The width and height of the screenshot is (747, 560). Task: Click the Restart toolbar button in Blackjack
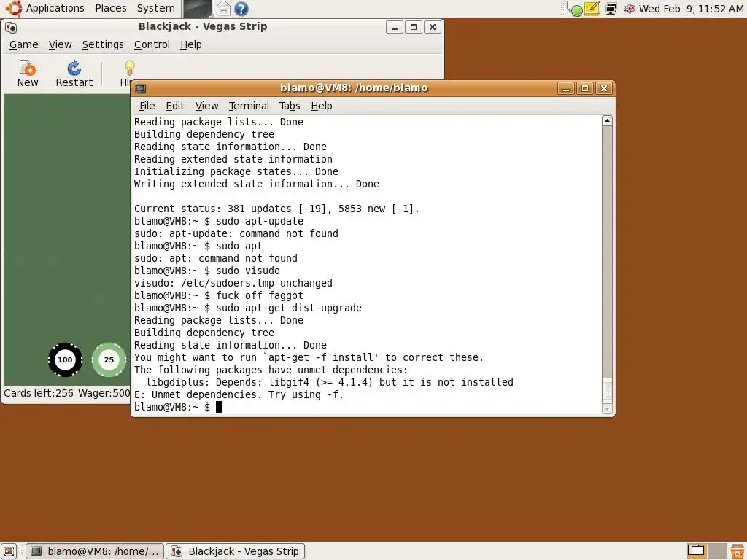tap(74, 74)
